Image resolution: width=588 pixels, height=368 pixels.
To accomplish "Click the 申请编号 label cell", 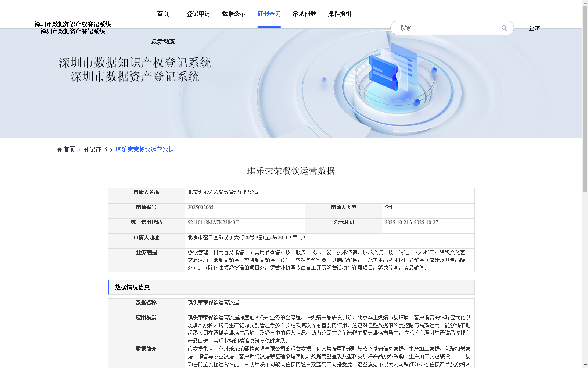I will click(x=146, y=211).
